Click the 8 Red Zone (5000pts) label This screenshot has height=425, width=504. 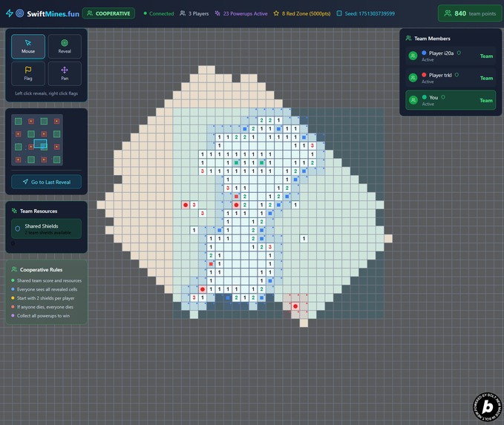tap(306, 13)
